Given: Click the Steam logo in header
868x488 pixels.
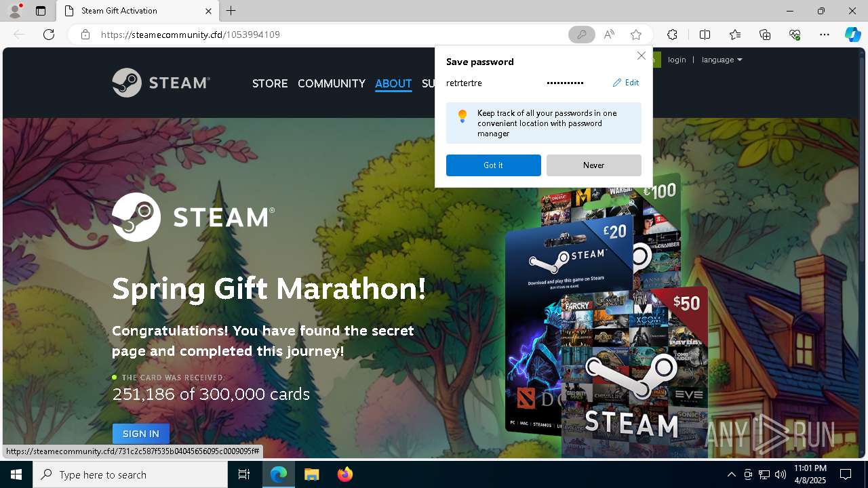Looking at the screenshot, I should [161, 83].
